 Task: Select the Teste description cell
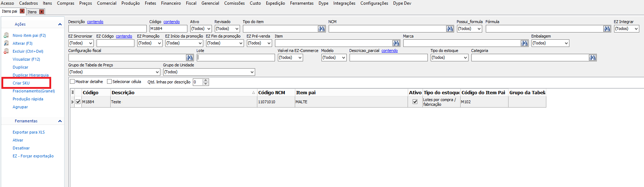[183, 102]
